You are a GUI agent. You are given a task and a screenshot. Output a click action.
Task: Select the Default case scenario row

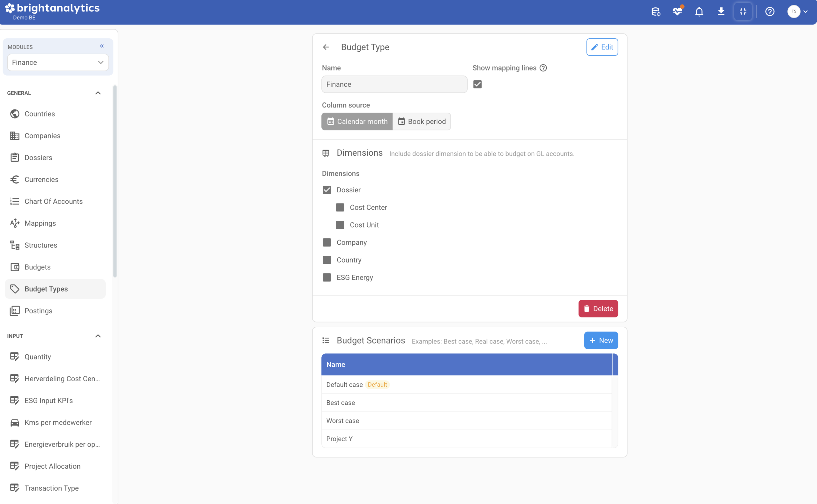click(467, 385)
